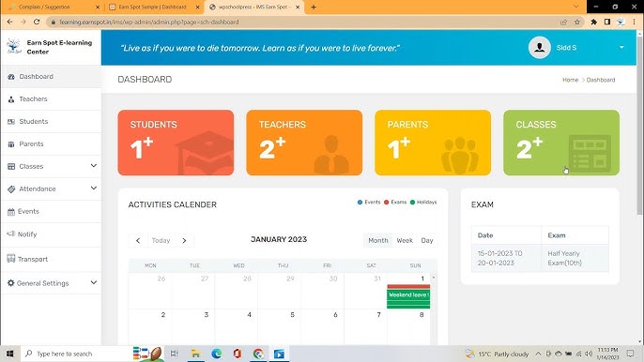
Task: Click the Classes sidebar icon
Action: click(x=11, y=166)
